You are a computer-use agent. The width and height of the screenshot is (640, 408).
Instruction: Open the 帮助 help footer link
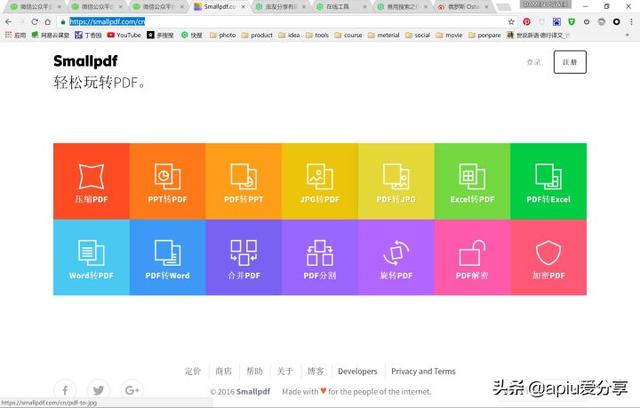255,371
